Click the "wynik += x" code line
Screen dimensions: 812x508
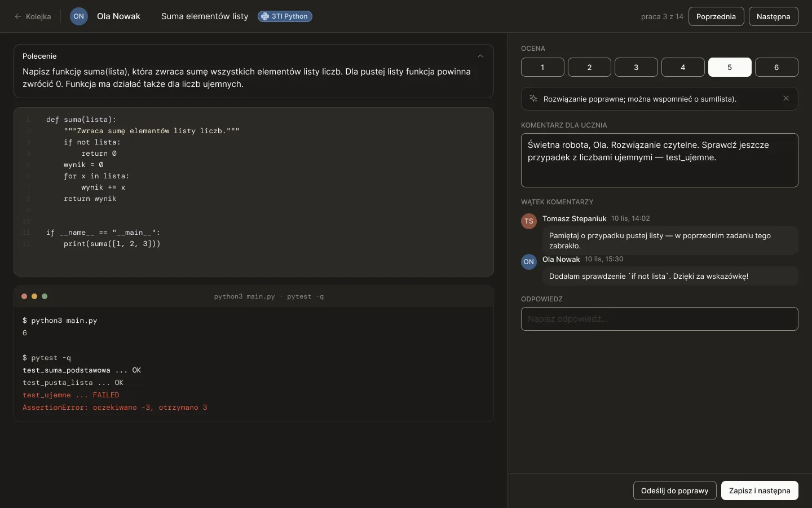103,187
